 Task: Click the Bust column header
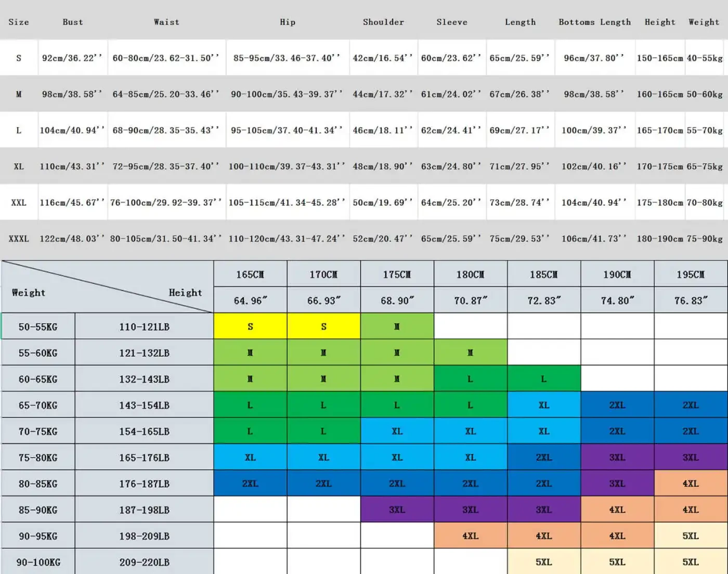pos(73,22)
